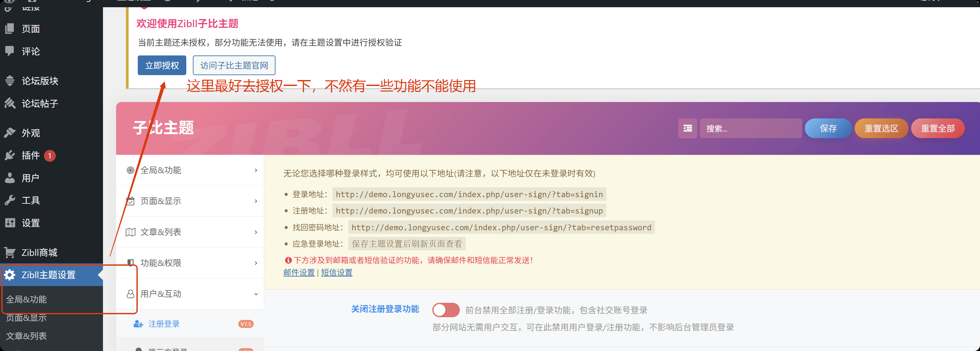Click the 立即授权 button
Viewport: 980px width, 351px height.
(162, 66)
